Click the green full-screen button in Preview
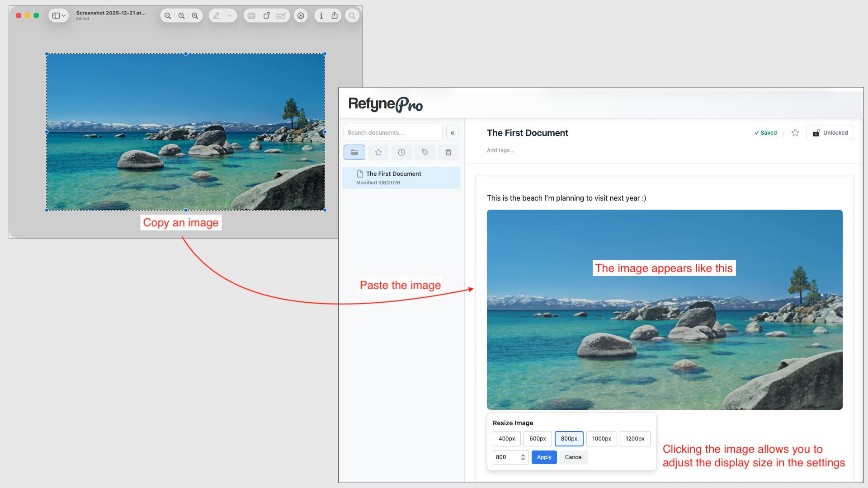 coord(36,15)
